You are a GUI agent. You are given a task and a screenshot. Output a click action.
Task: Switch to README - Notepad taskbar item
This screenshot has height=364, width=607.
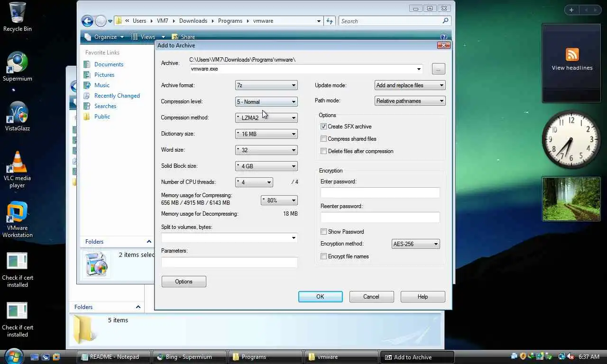114,357
